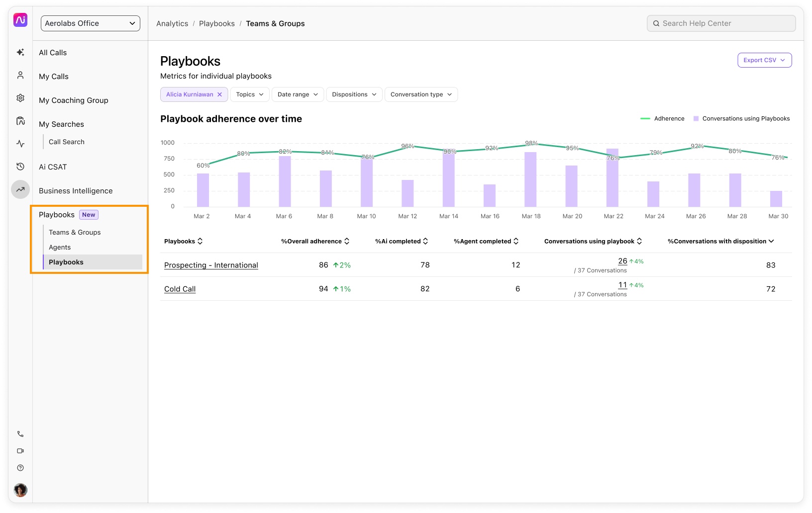812x513 pixels.
Task: Open the Dispositions filter dropdown
Action: (354, 94)
